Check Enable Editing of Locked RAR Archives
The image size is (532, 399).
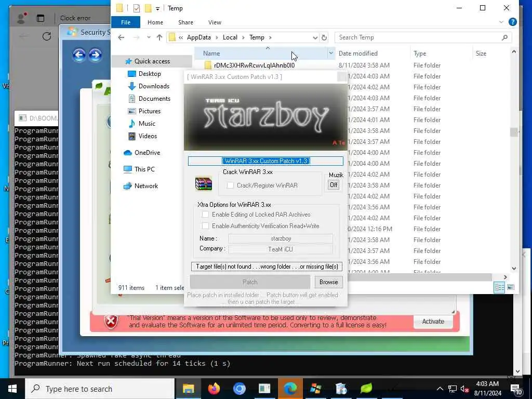pyautogui.click(x=205, y=215)
